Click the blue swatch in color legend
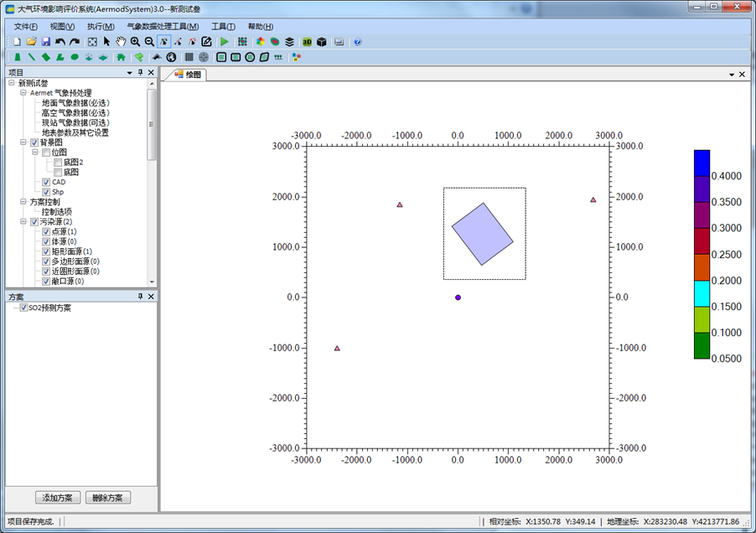 [x=702, y=163]
